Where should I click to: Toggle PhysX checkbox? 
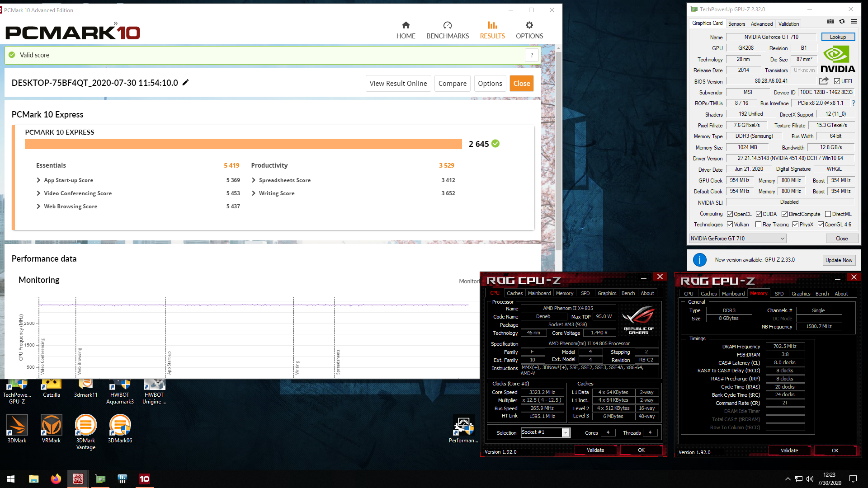tap(795, 225)
